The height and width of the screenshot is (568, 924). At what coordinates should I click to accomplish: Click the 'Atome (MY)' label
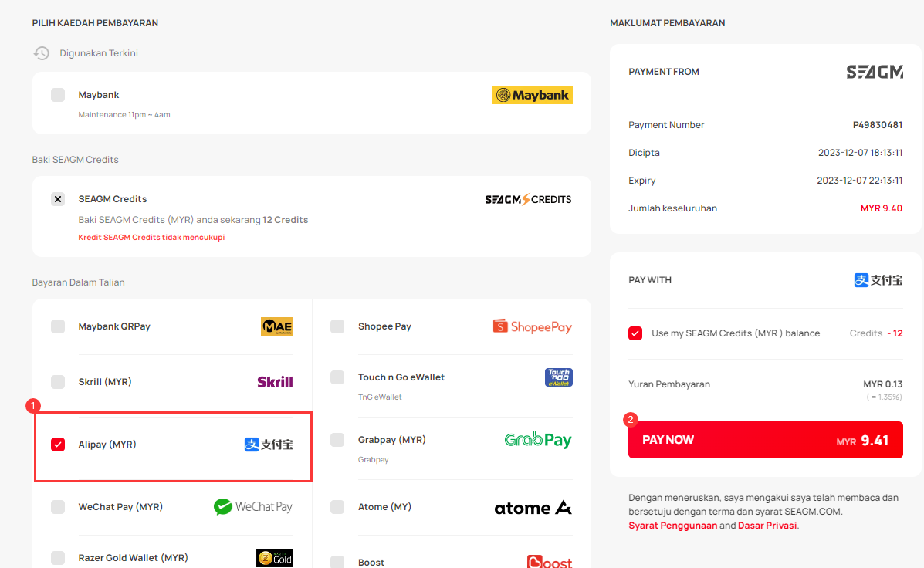click(384, 507)
